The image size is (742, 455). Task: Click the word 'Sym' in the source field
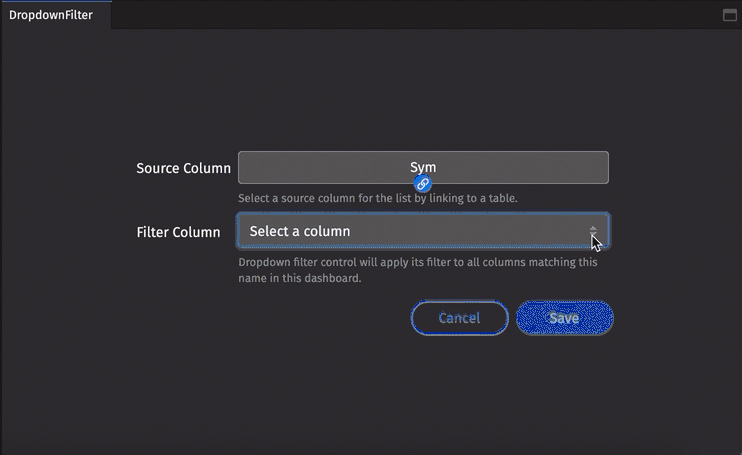[423, 167]
